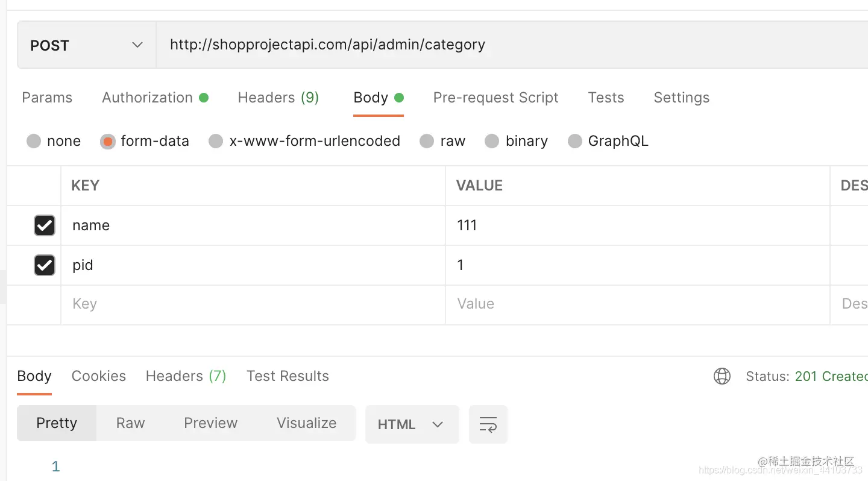Click the empty Value placeholder field
868x481 pixels.
click(x=638, y=304)
